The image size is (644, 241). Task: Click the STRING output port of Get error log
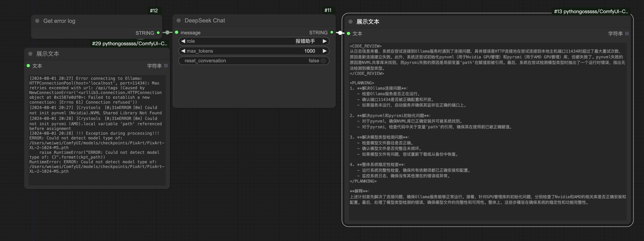coord(158,33)
